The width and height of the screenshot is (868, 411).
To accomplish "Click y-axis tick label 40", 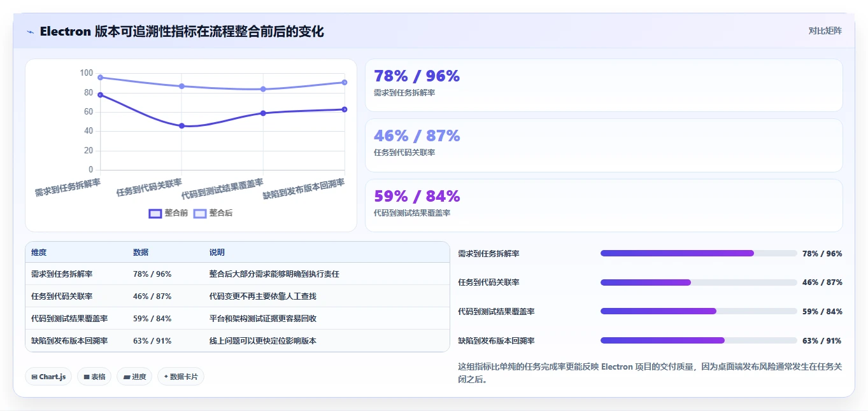I will coord(89,131).
